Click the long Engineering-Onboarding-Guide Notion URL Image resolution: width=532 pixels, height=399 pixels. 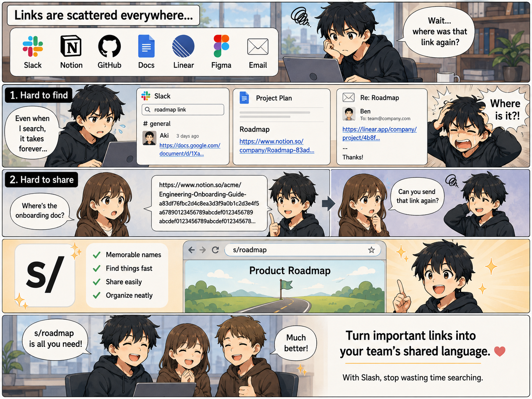click(209, 203)
